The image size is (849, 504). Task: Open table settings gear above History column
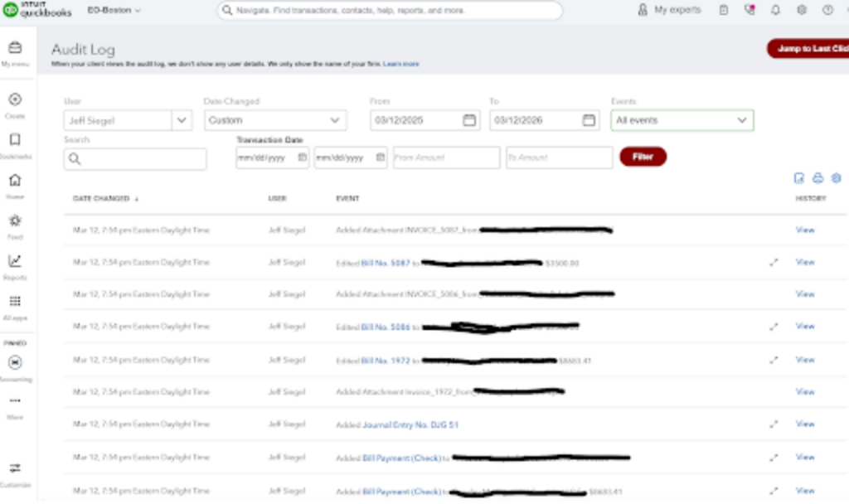[836, 178]
